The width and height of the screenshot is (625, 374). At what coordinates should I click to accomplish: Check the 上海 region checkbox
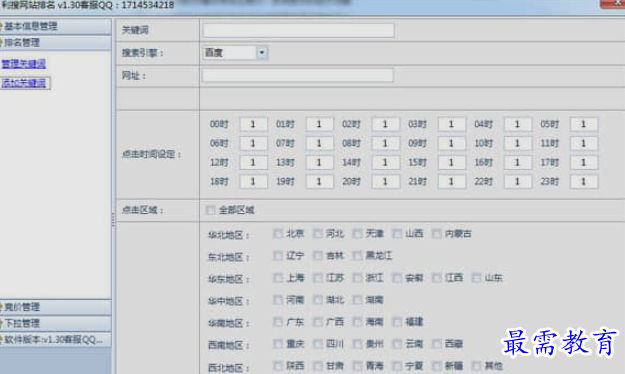[x=278, y=278]
